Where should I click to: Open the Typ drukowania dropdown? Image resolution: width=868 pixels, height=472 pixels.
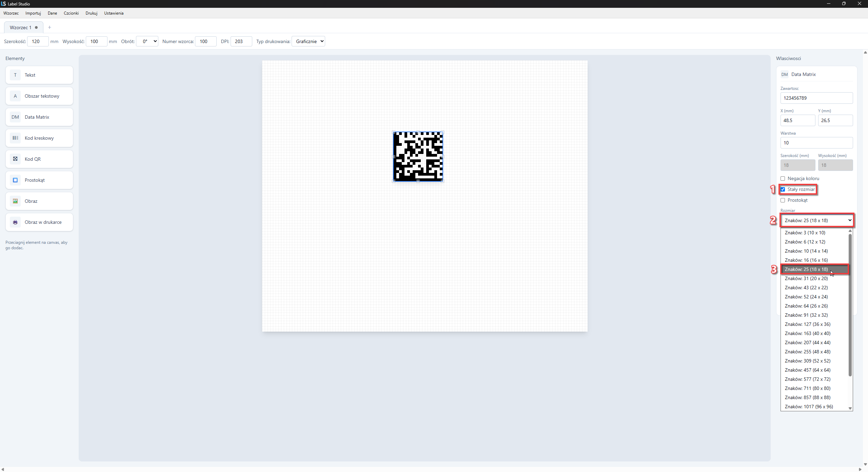coord(308,41)
